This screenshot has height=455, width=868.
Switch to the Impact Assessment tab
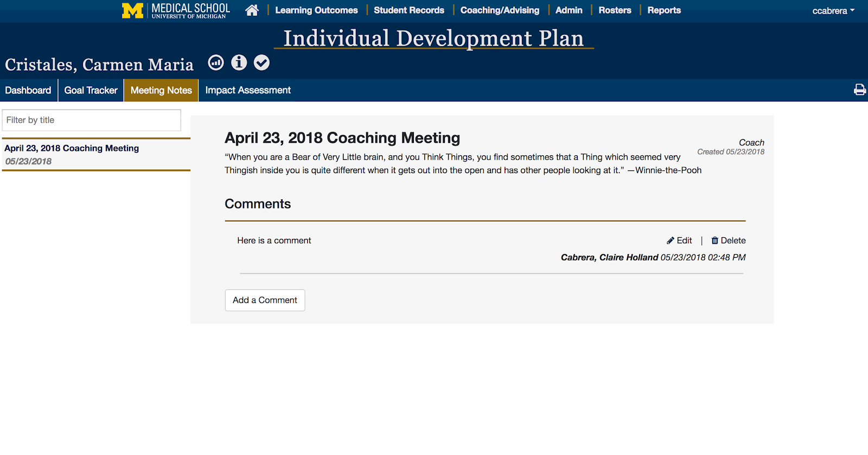248,90
